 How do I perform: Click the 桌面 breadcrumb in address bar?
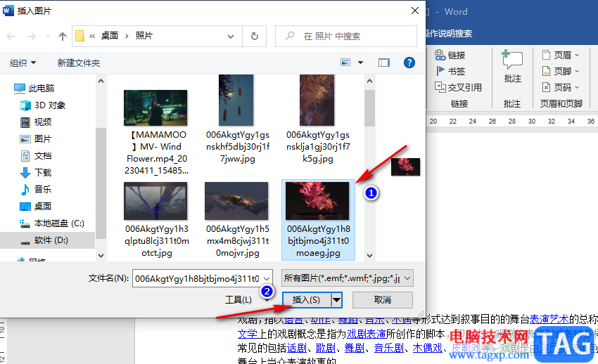110,36
